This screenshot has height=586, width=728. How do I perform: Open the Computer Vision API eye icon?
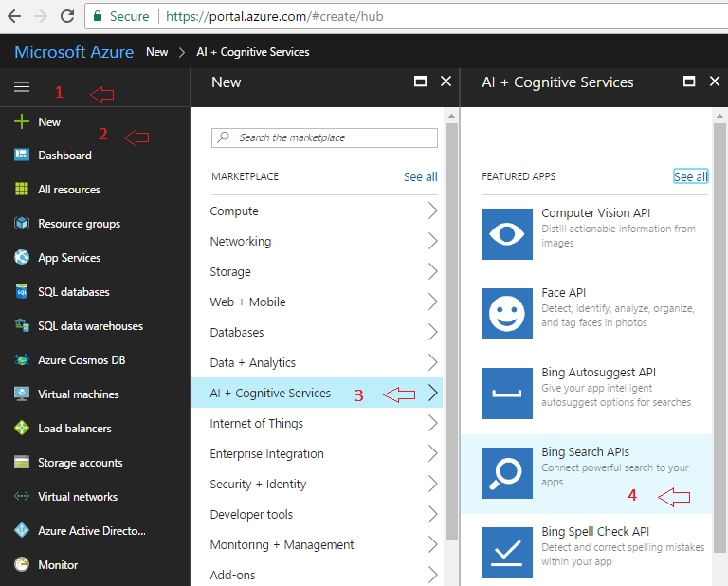(x=507, y=234)
